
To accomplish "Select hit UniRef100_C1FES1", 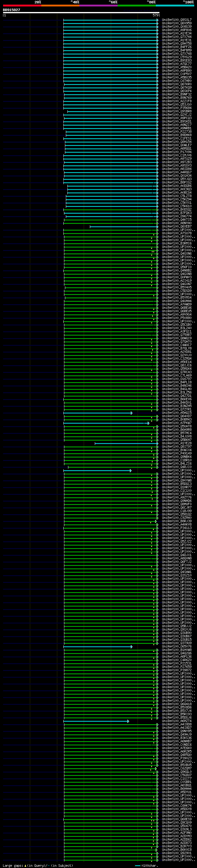I will (177, 139).
